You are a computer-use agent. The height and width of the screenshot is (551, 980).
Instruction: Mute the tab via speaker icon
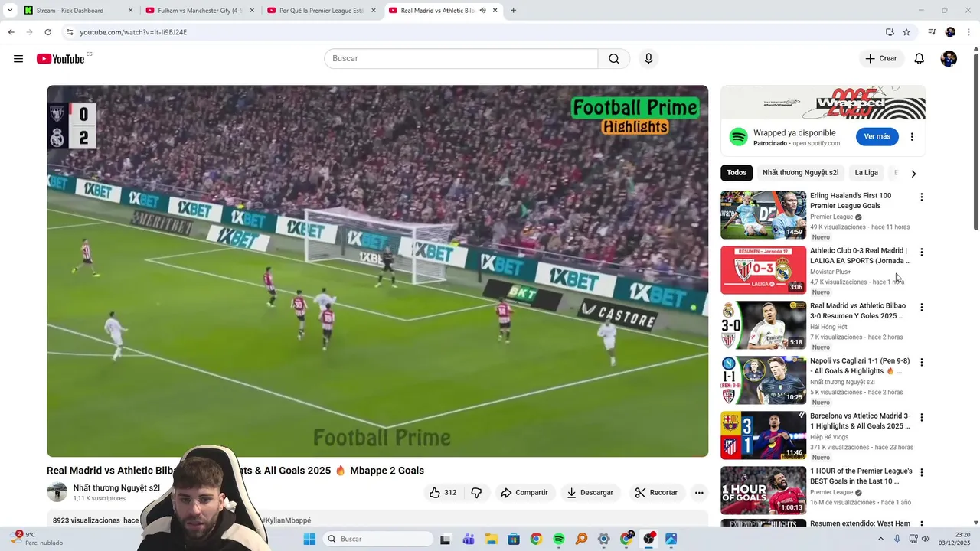point(482,11)
